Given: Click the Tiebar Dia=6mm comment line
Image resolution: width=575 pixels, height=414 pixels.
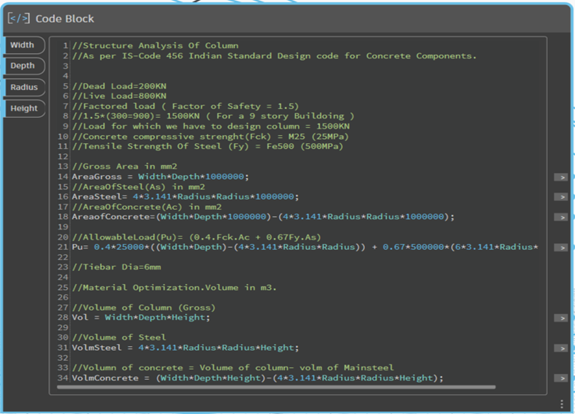Looking at the screenshot, I should tap(116, 267).
